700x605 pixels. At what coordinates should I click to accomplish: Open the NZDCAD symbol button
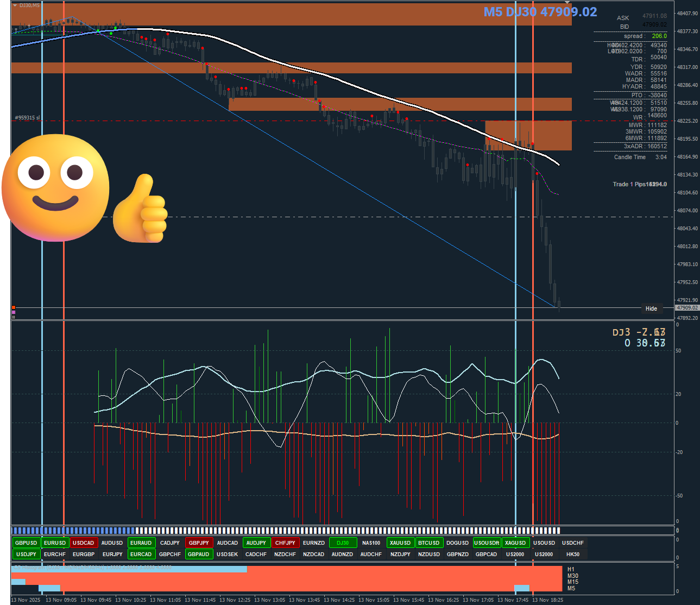pos(314,554)
